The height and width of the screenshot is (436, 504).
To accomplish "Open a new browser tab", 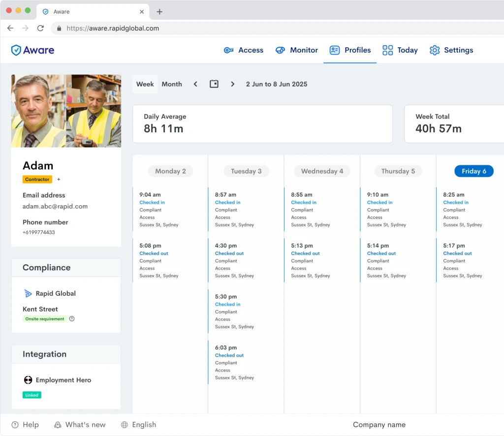I will [x=159, y=12].
